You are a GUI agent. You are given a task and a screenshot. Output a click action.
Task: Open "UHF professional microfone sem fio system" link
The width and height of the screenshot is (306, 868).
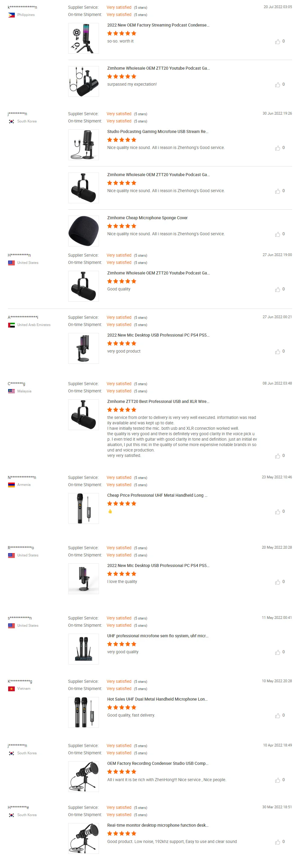pos(158,636)
